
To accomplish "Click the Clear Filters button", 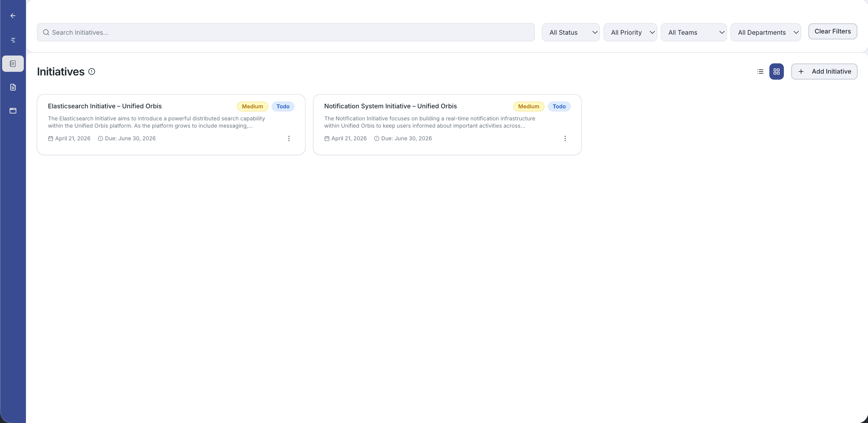I will point(833,31).
